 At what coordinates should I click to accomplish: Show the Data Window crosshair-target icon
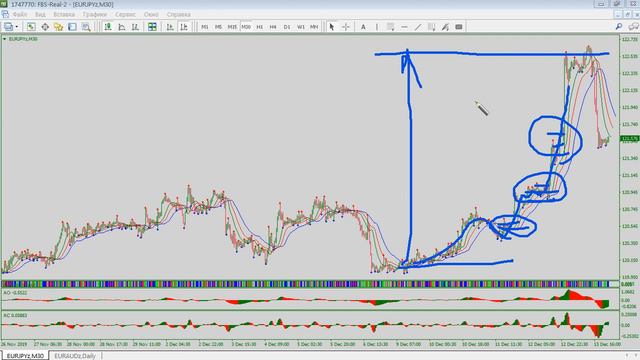coord(45,27)
